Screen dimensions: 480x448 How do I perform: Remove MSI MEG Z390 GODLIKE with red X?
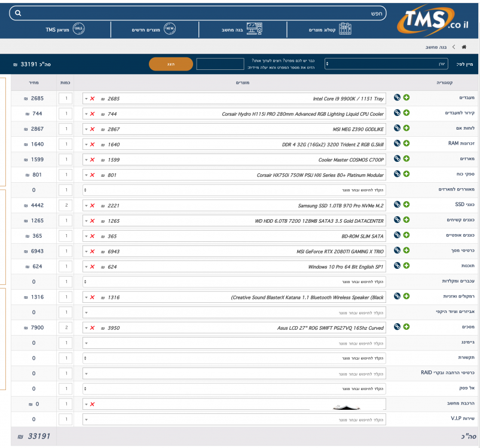[92, 129]
